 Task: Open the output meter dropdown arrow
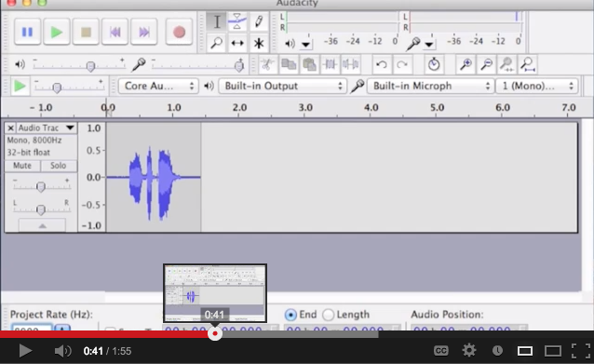tap(305, 45)
